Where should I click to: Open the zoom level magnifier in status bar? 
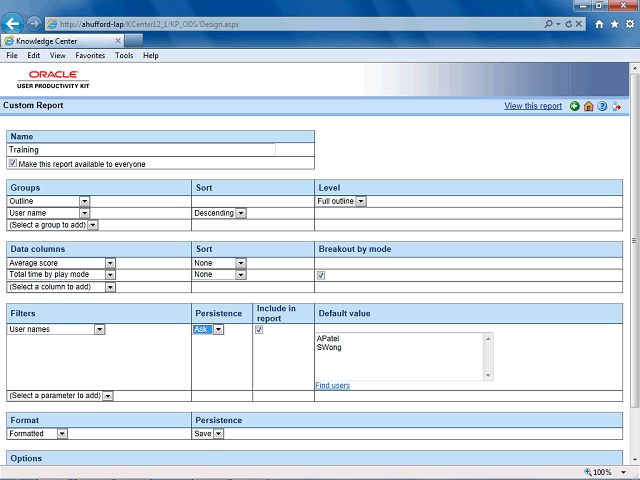pyautogui.click(x=588, y=472)
